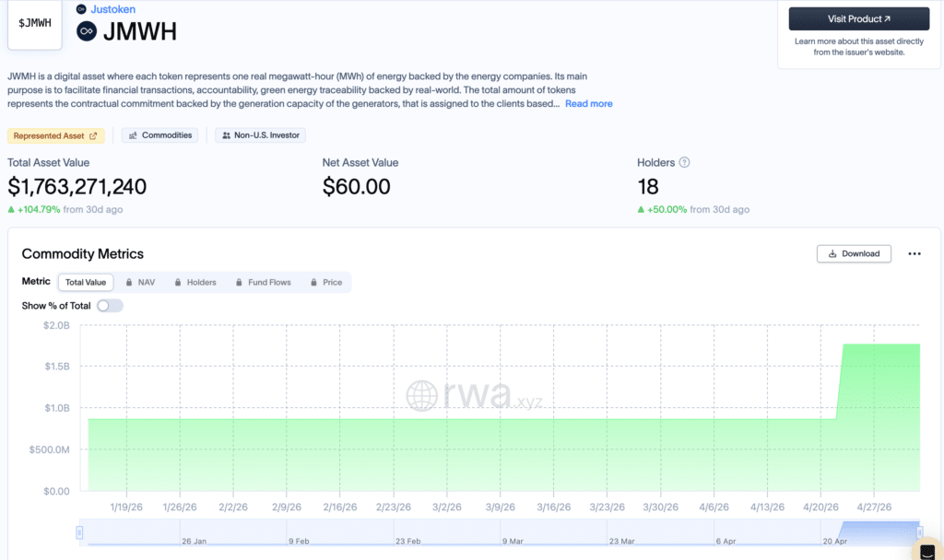This screenshot has height=560, width=944.
Task: Show the Holders help tooltip icon
Action: tap(684, 162)
